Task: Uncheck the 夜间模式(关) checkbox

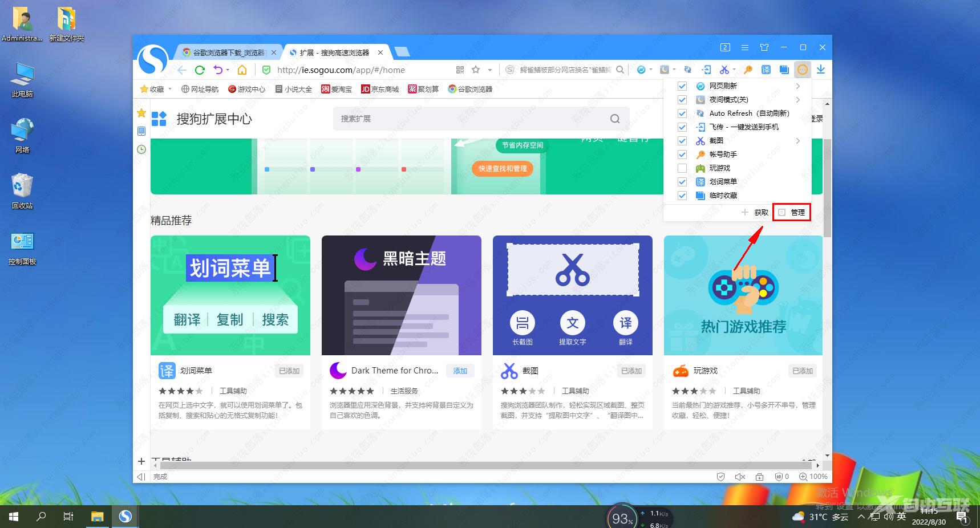Action: coord(682,100)
